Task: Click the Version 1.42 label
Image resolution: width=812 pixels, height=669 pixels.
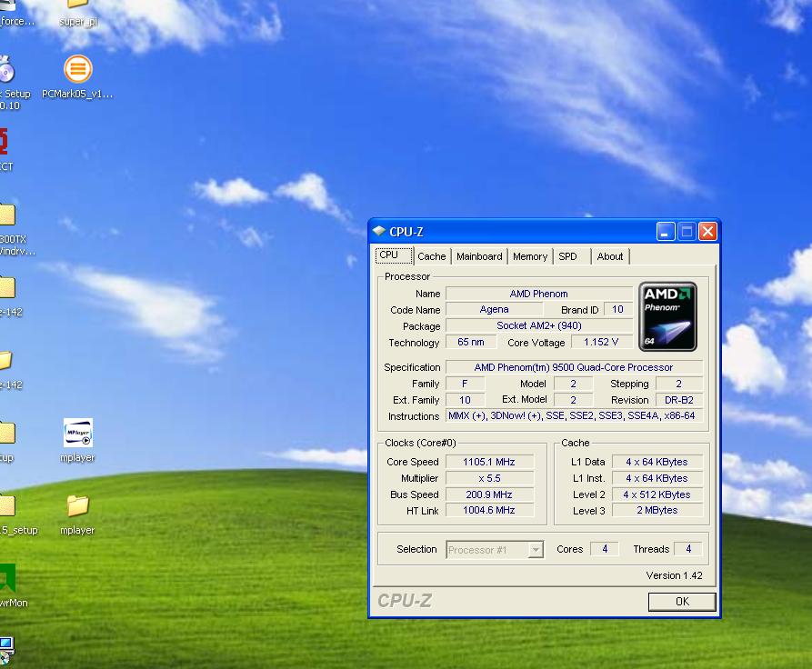Action: click(674, 575)
